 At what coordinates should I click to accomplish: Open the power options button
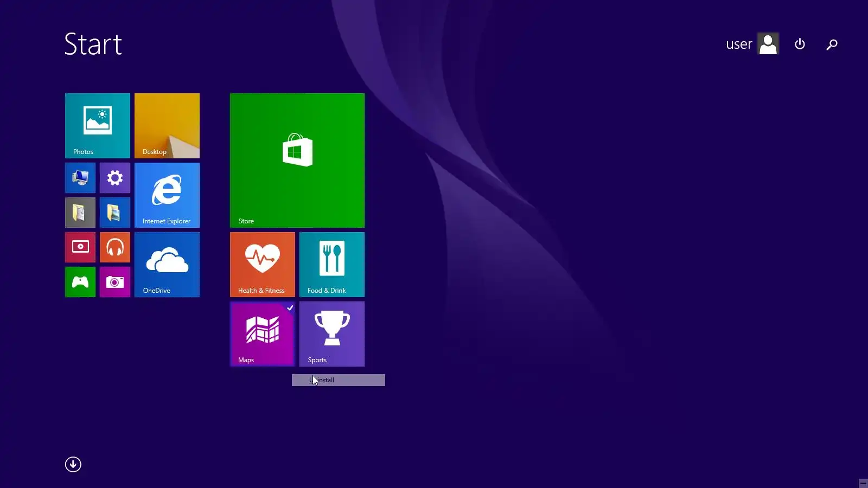[x=800, y=44]
